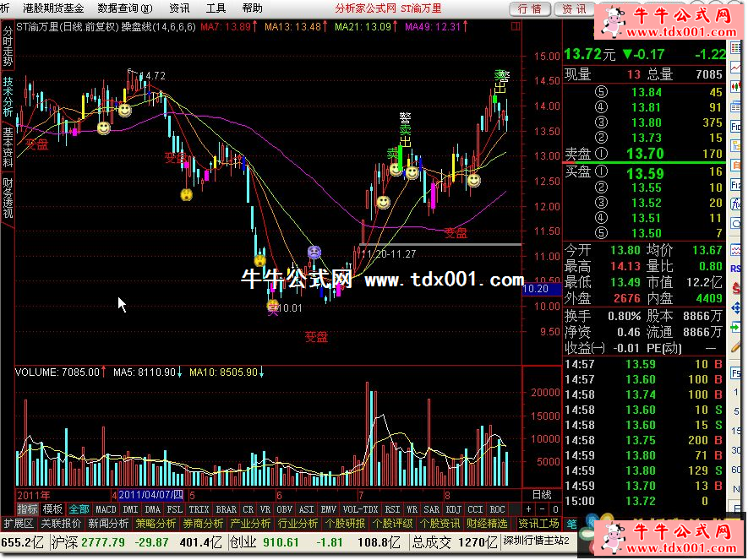Screen dimensions: 748x560
Task: Open the 策略分析 tab
Action: pyautogui.click(x=156, y=525)
